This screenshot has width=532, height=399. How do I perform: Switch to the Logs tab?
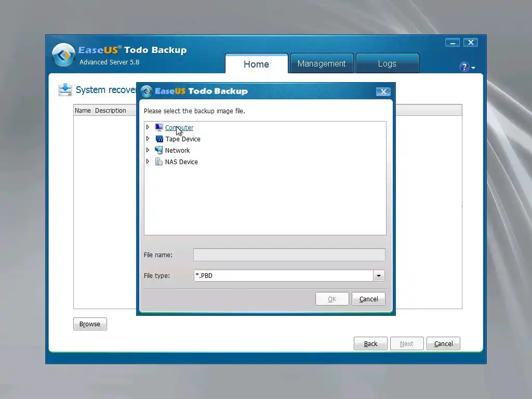387,63
